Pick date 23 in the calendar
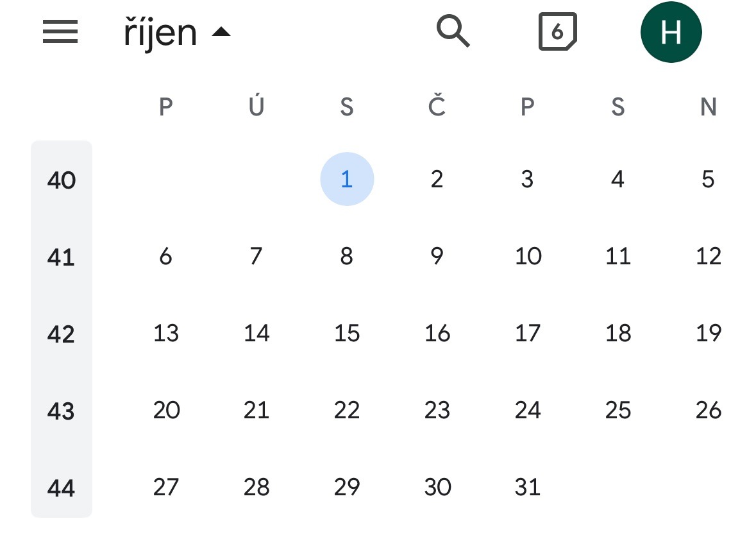This screenshot has width=756, height=537. tap(437, 411)
